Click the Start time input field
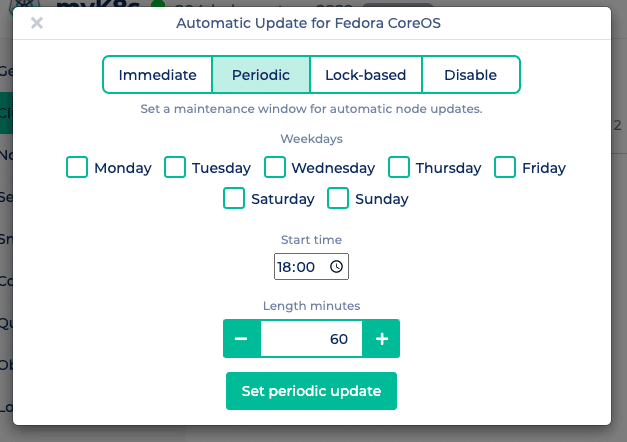This screenshot has width=627, height=442. point(300,267)
